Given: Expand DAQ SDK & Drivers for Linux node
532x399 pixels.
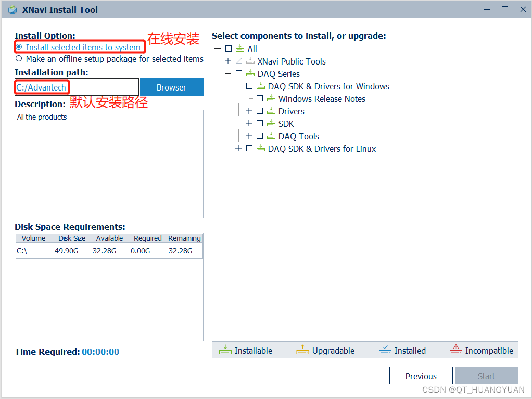Looking at the screenshot, I should [x=238, y=148].
